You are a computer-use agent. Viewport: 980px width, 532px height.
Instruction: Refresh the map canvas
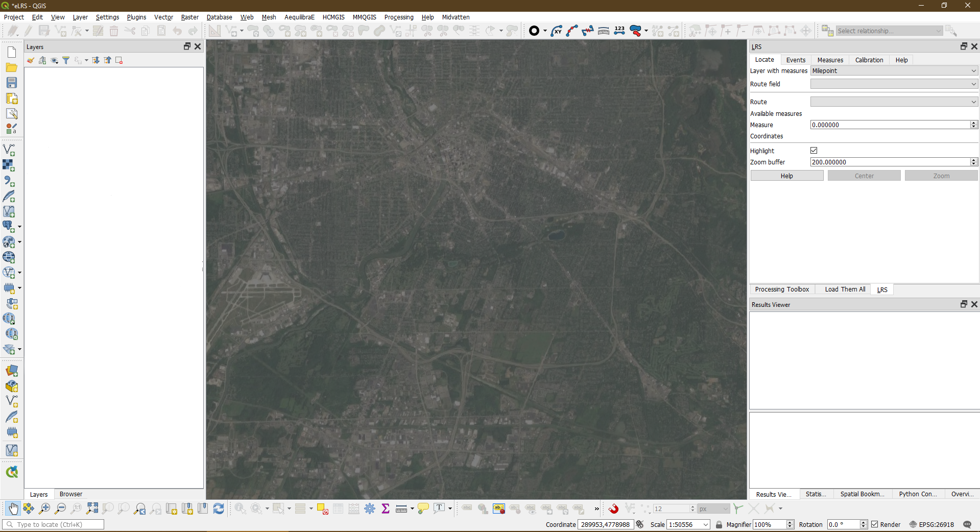219,509
